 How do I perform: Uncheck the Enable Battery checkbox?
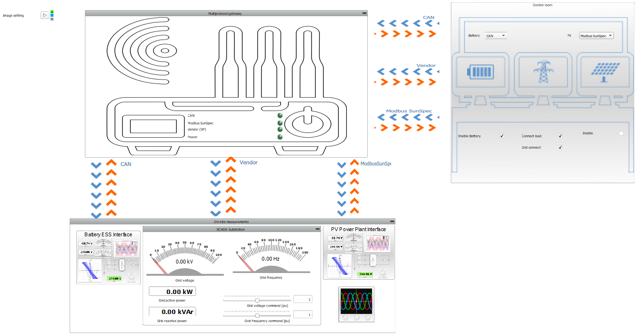tap(501, 136)
